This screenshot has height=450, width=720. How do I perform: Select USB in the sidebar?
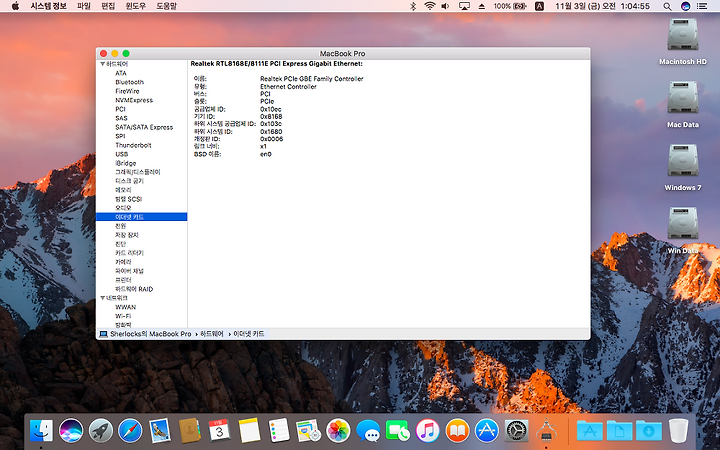point(122,154)
